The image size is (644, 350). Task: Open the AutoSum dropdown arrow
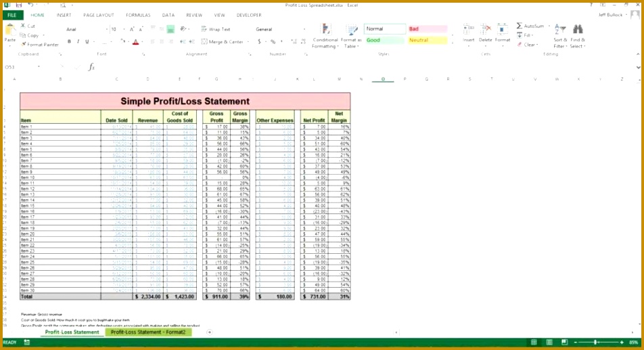click(x=549, y=26)
